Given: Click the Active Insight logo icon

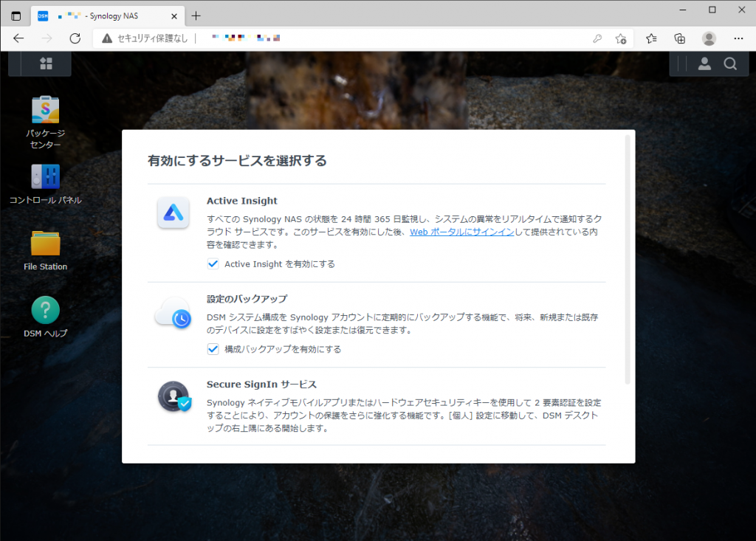Looking at the screenshot, I should (x=173, y=213).
